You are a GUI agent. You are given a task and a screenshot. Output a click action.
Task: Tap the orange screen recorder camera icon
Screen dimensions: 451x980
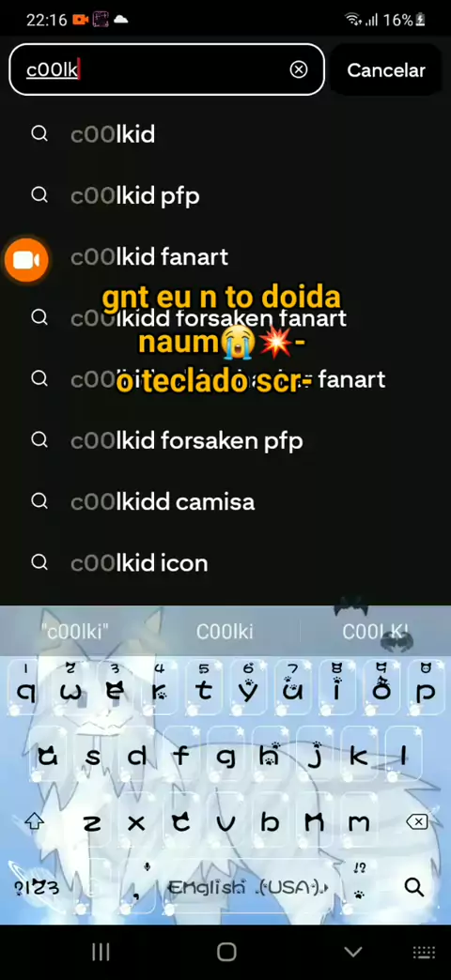(26, 260)
